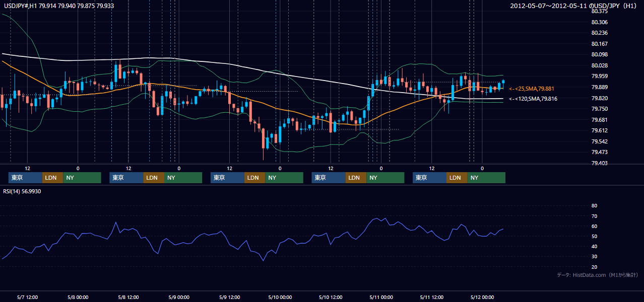Image resolution: width=644 pixels, height=302 pixels.
Task: Select the 5/9 12:00 date label
Action: click(229, 297)
